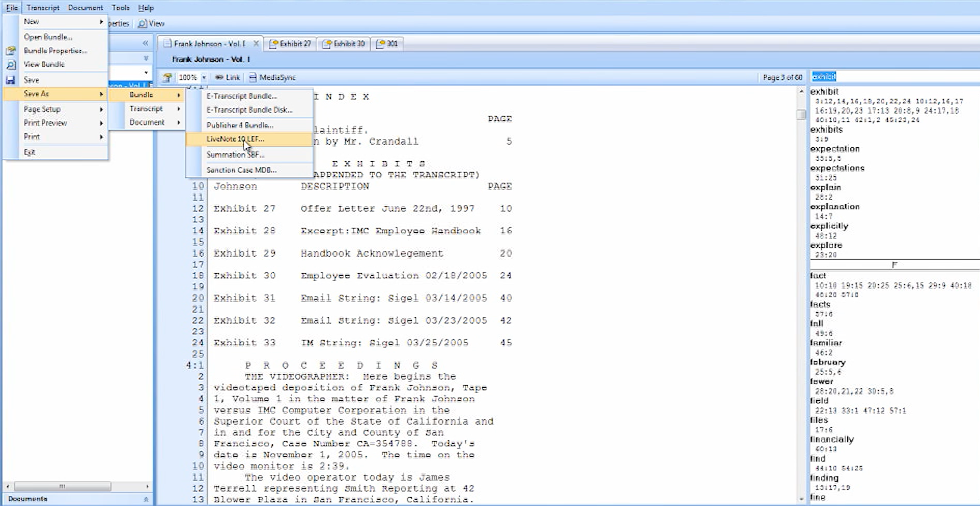Open the 301 tab
The height and width of the screenshot is (506, 980).
click(x=387, y=44)
